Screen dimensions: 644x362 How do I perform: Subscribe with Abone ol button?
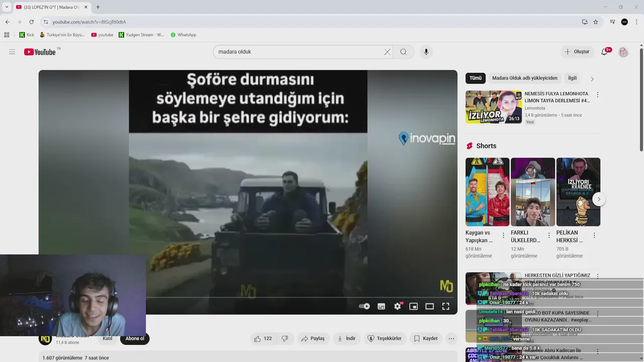pos(135,338)
